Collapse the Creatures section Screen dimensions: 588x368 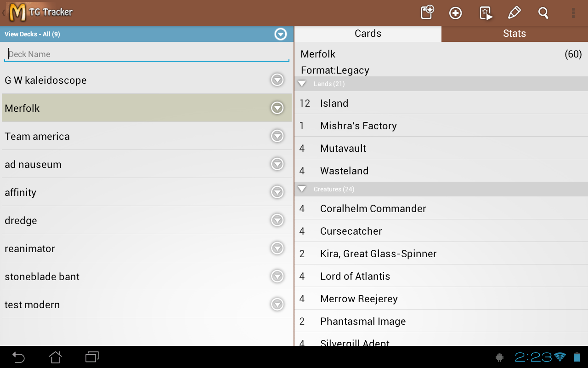[x=302, y=189]
